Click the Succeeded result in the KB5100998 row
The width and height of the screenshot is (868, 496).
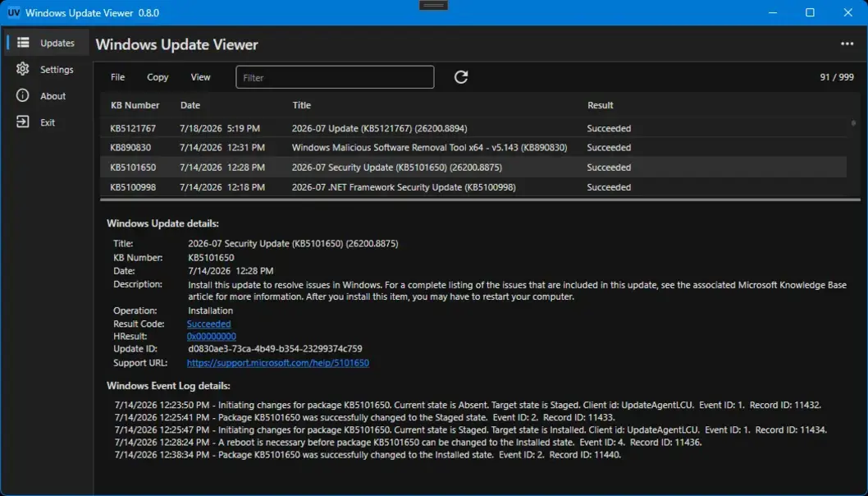pos(609,187)
